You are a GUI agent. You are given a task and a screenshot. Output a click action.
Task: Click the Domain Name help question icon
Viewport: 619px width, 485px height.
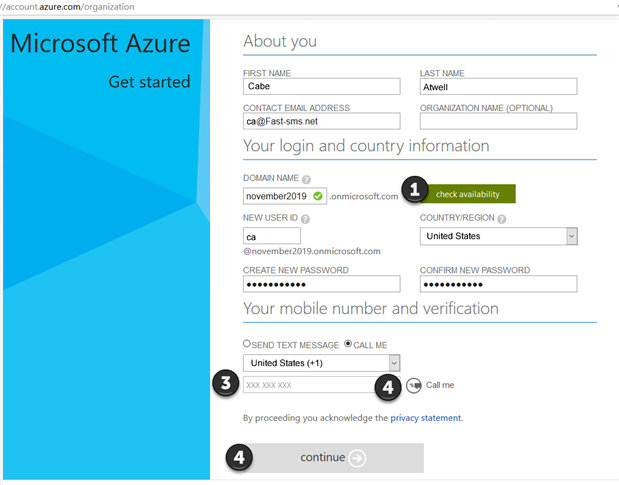[x=306, y=180]
